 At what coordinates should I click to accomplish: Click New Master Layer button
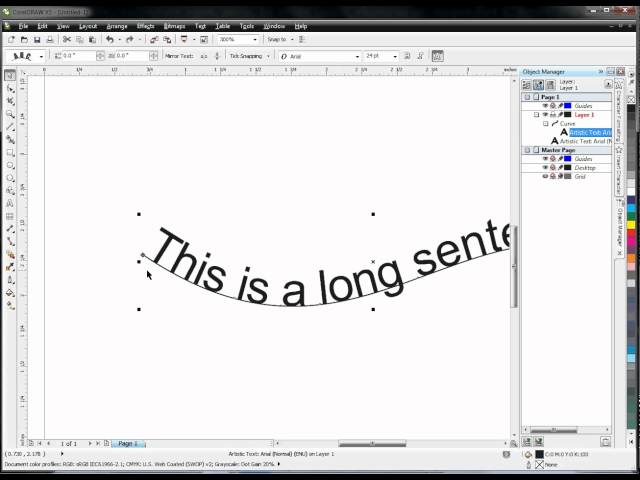pyautogui.click(x=538, y=442)
